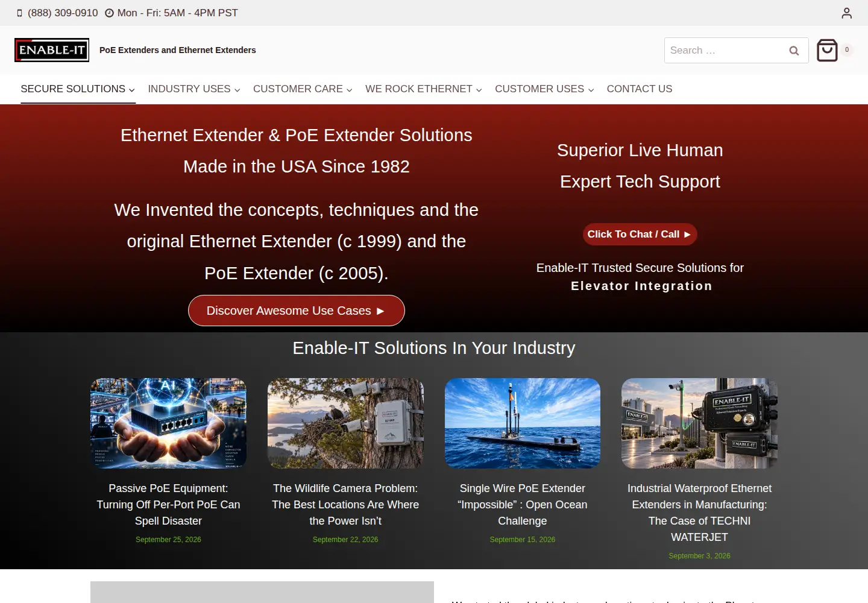Open the Industrial Waterproof Ethernet Extenders thumbnail
Image resolution: width=868 pixels, height=603 pixels.
[x=699, y=423]
